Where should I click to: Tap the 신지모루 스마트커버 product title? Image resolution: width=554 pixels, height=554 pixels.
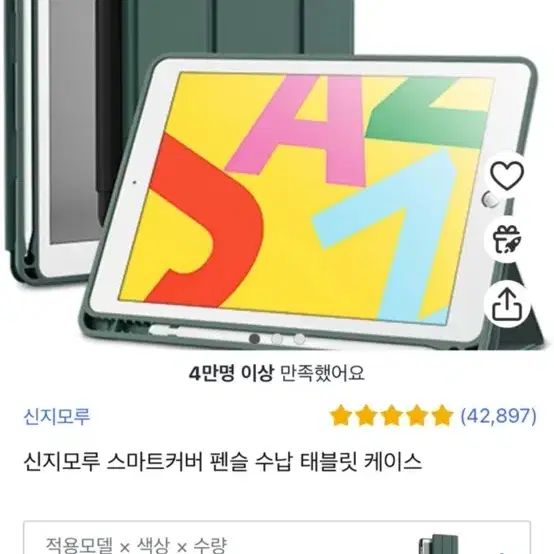click(x=223, y=462)
